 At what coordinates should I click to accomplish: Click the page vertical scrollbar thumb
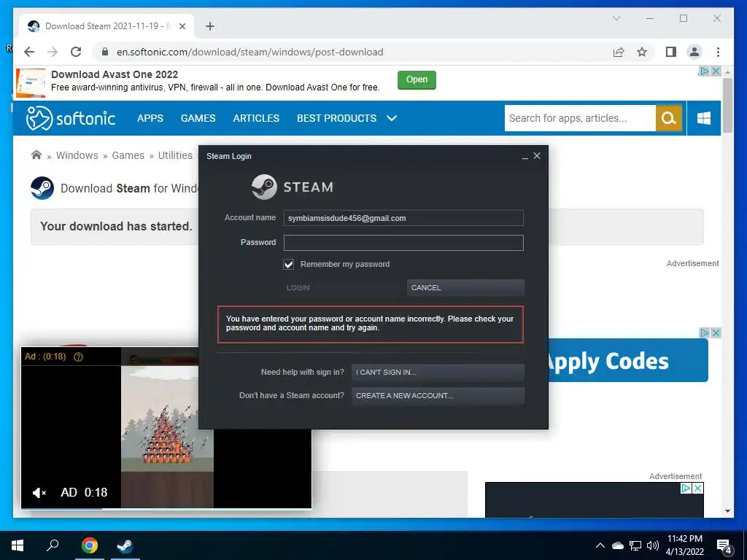(727, 105)
